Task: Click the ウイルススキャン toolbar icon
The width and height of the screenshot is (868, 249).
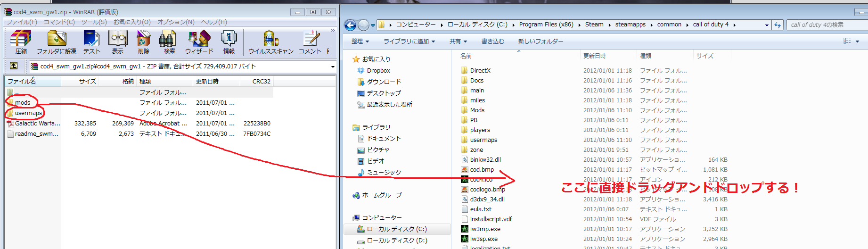Action: (271, 42)
